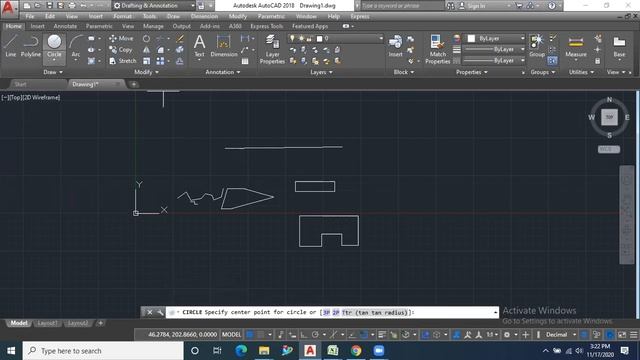Select the 3P option in command line
640x360 pixels.
327,312
